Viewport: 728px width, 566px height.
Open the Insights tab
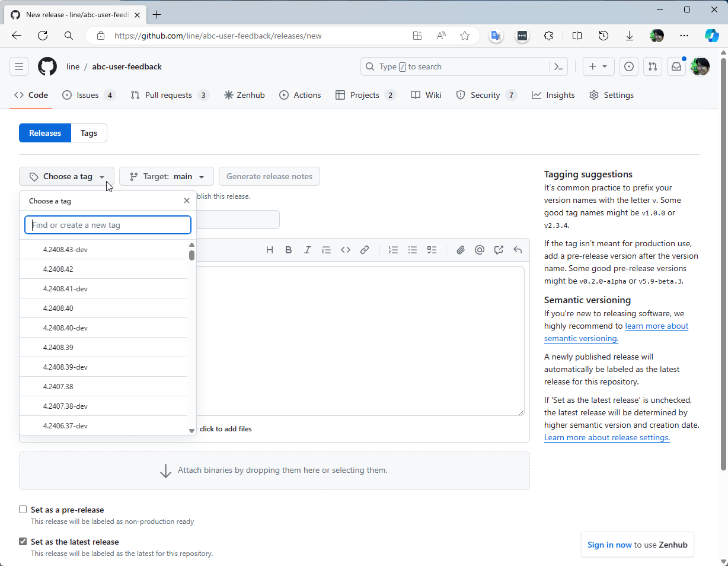click(x=553, y=95)
